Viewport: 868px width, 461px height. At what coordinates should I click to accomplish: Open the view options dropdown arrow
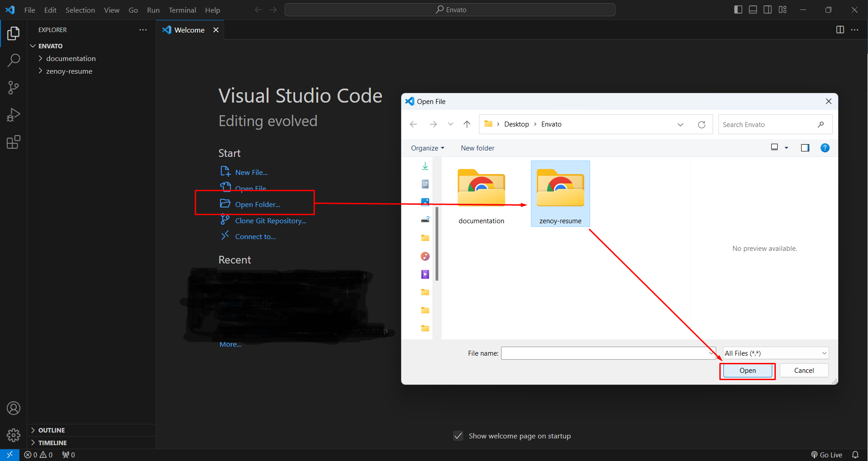click(x=786, y=148)
